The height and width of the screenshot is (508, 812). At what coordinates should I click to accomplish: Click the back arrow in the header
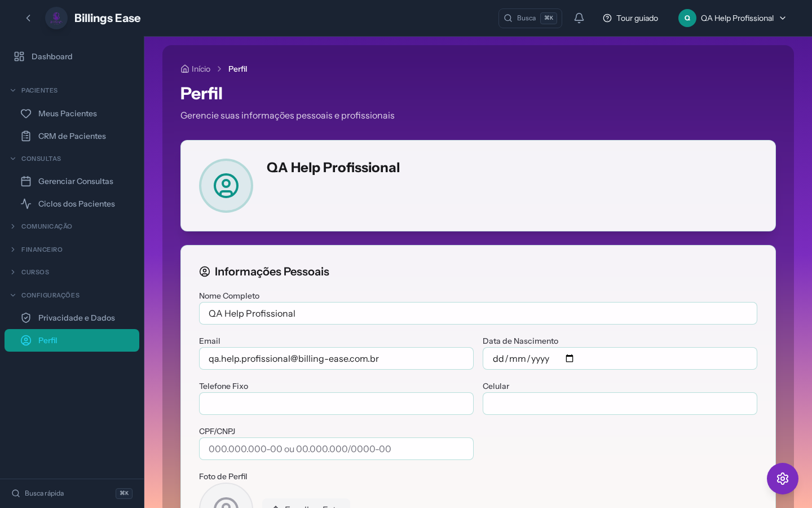[x=28, y=18]
